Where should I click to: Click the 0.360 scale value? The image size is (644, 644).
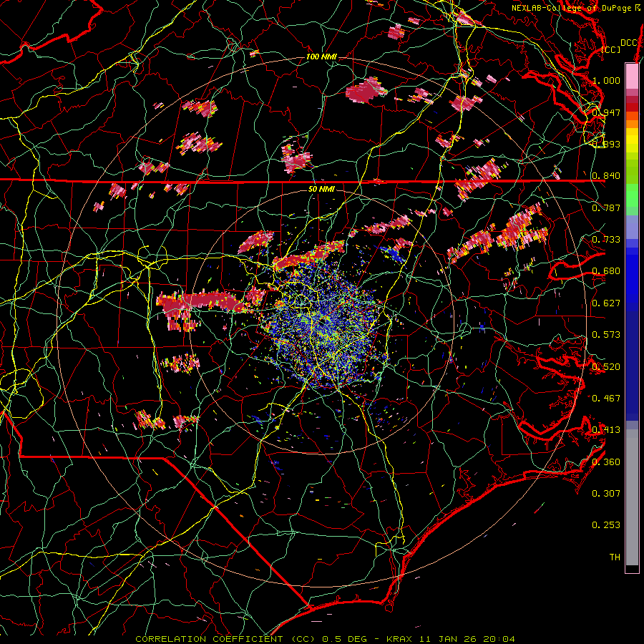pyautogui.click(x=606, y=462)
